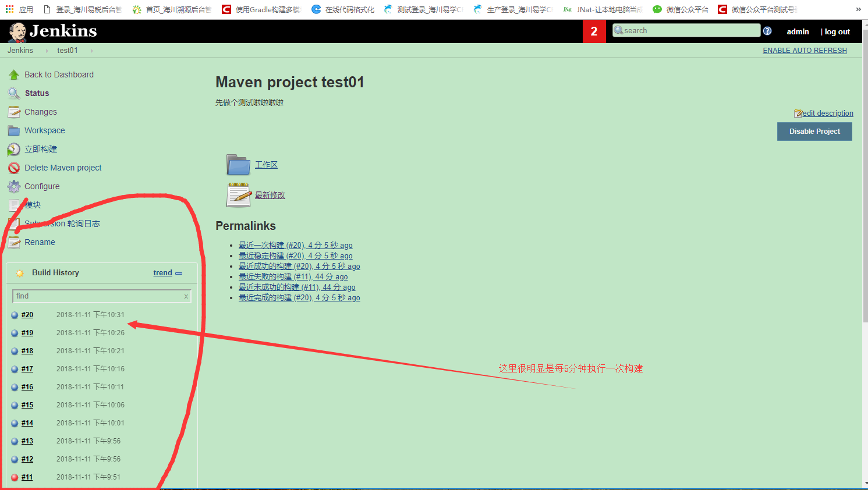This screenshot has height=490, width=868.
Task: Click the blue status ball for build #20
Action: tap(15, 315)
